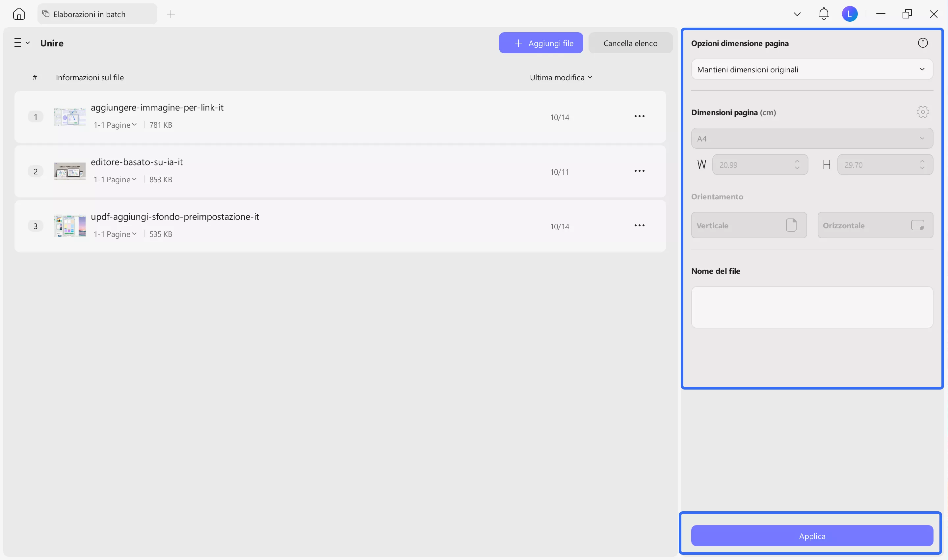
Task: Expand Mantieni dimensioni originali dropdown
Action: point(812,69)
